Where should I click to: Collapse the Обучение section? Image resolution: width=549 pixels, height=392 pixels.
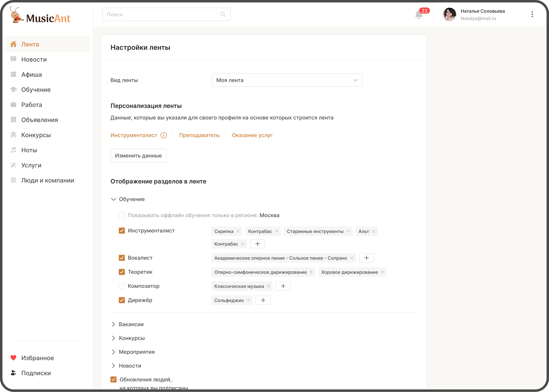(x=113, y=199)
